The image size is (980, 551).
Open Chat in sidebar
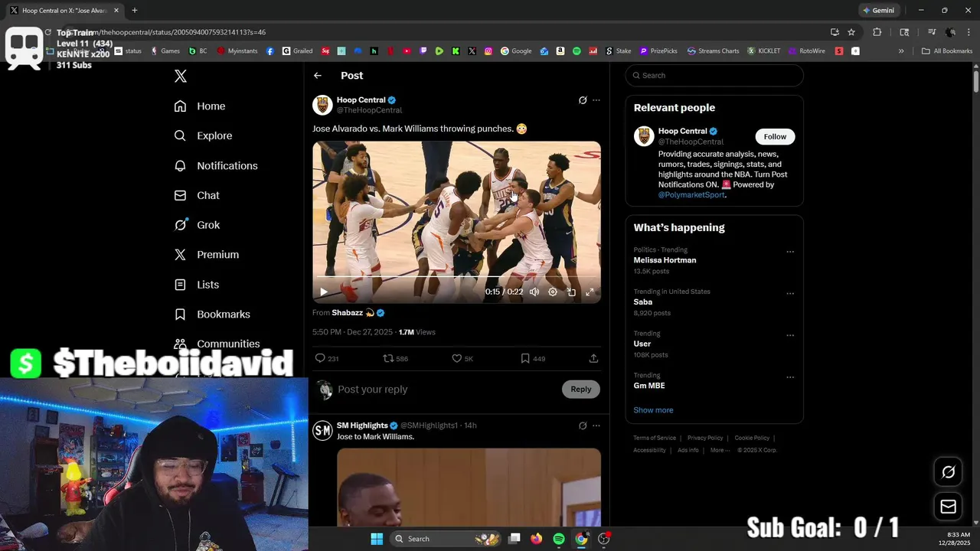[x=197, y=196]
